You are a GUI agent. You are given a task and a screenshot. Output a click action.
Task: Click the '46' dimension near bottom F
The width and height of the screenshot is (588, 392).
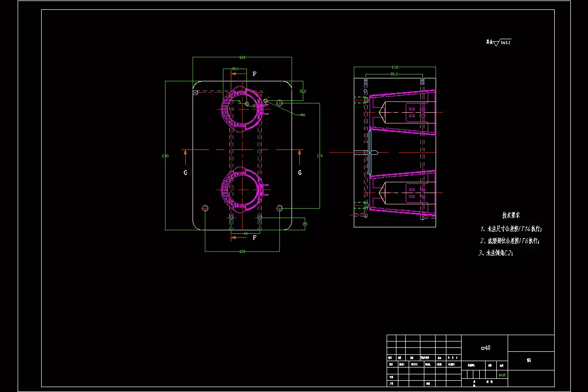pyautogui.click(x=245, y=234)
